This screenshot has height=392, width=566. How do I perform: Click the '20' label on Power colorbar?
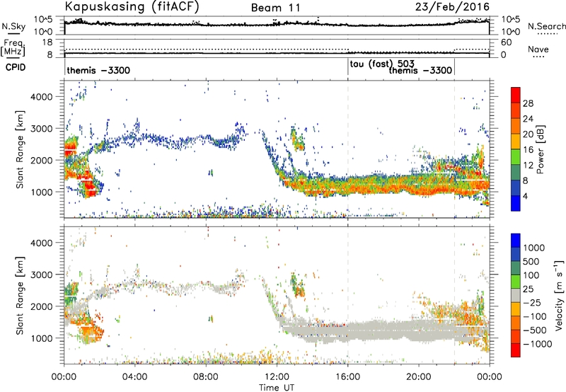pyautogui.click(x=528, y=134)
